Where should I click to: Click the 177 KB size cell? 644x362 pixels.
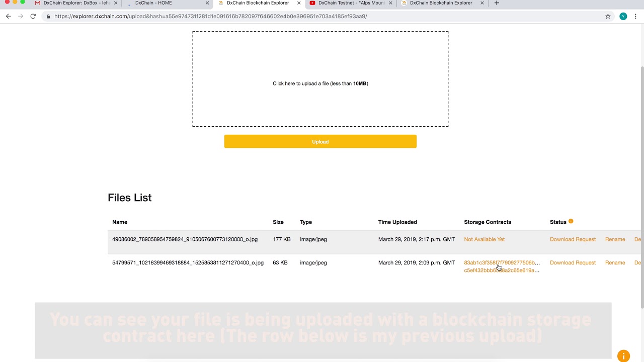282,239
